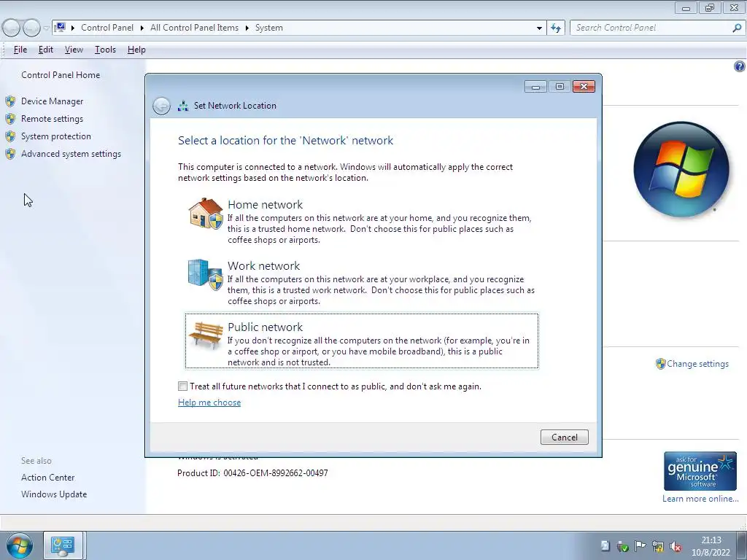
Task: Go forward using the Explorer forward arrow
Action: coord(31,28)
